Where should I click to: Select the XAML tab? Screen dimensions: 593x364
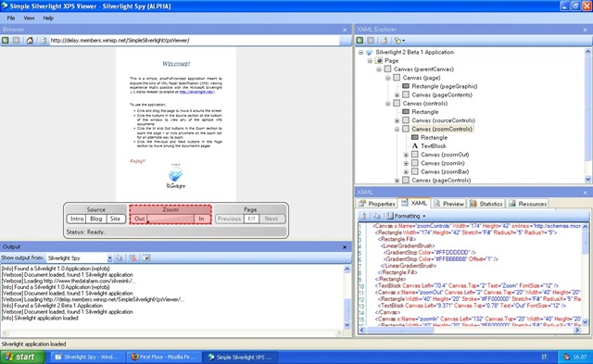(414, 203)
